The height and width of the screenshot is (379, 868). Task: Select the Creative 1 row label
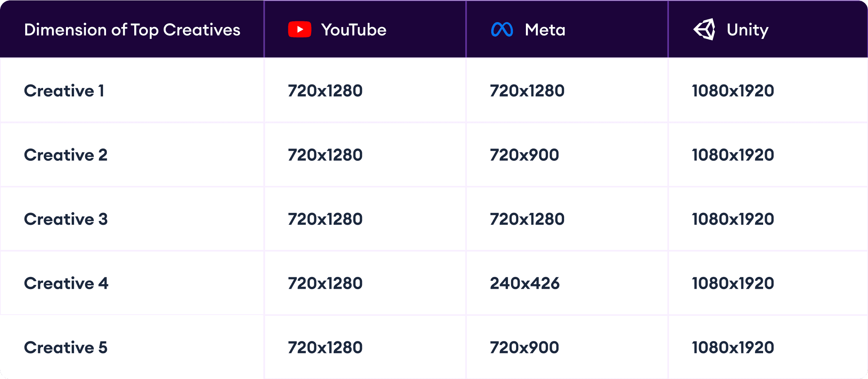coord(64,91)
